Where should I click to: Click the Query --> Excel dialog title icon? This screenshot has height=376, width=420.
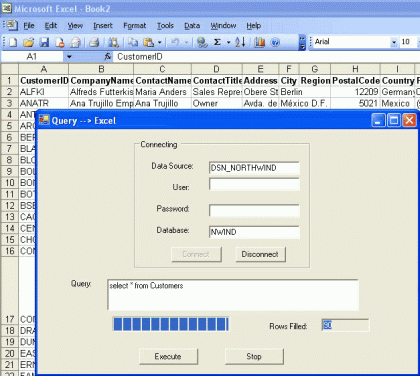pos(44,120)
